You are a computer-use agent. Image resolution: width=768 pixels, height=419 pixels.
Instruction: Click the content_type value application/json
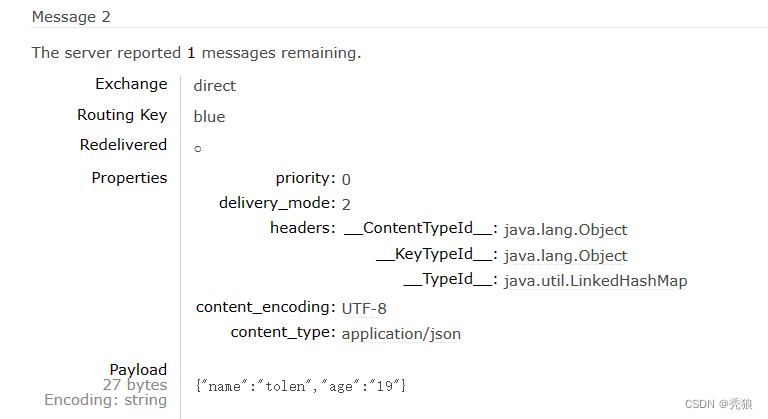coord(401,334)
